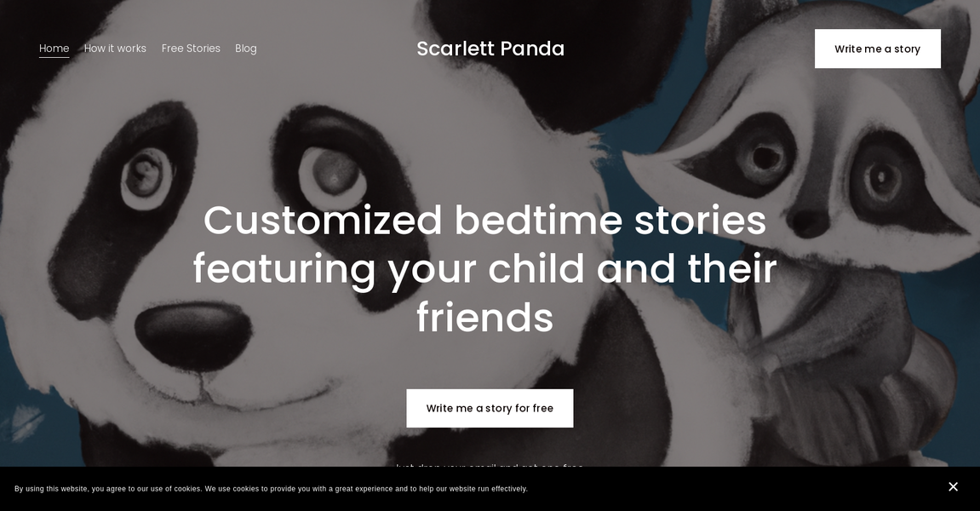Click the drop your email caption text
This screenshot has height=511, width=980.
point(490,468)
